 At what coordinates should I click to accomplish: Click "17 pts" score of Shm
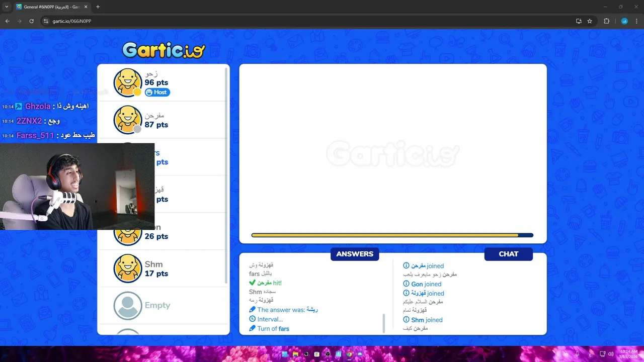pyautogui.click(x=156, y=274)
